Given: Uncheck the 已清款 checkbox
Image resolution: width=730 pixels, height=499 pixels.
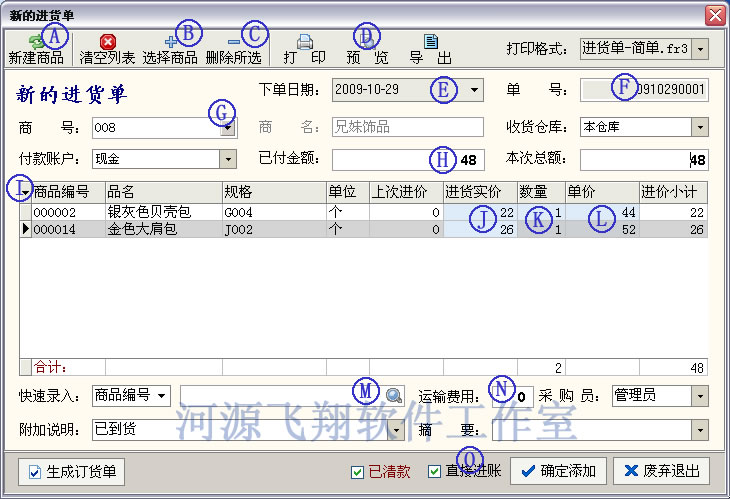Looking at the screenshot, I should [x=357, y=472].
